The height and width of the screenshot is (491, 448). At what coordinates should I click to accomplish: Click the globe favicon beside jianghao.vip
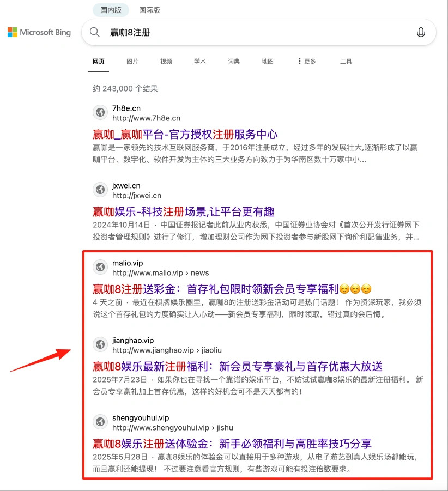(100, 344)
